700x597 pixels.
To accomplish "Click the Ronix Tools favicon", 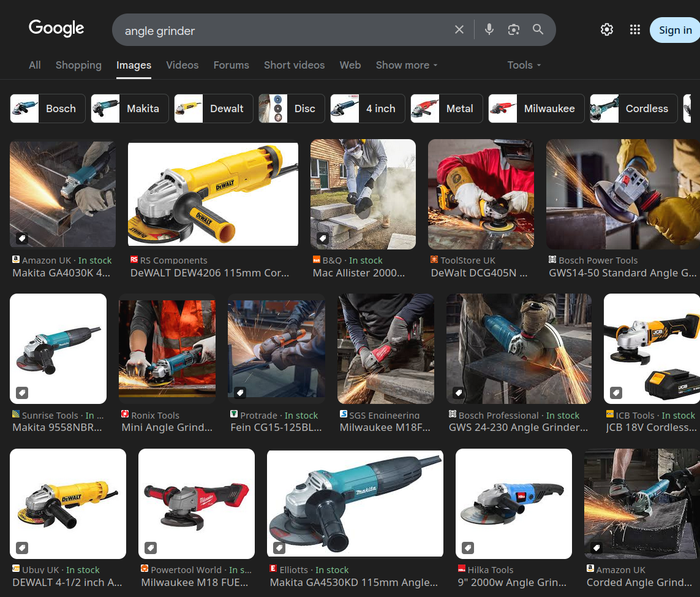I will click(125, 414).
